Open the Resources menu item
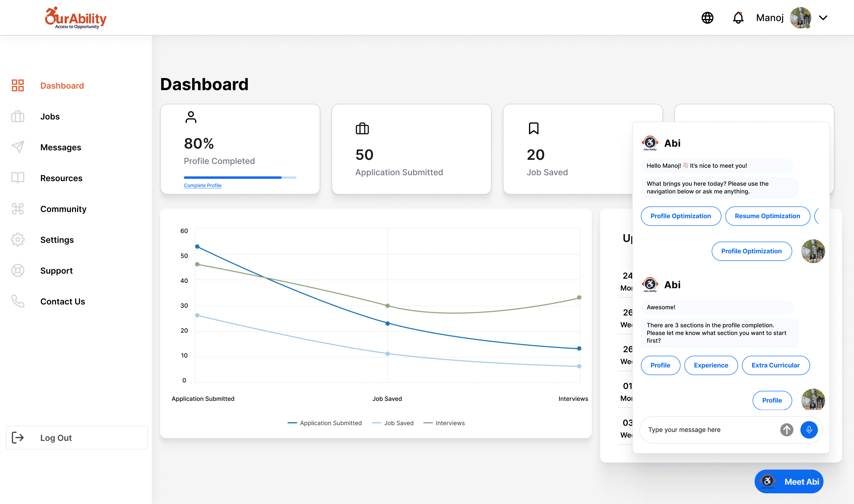 [x=61, y=178]
